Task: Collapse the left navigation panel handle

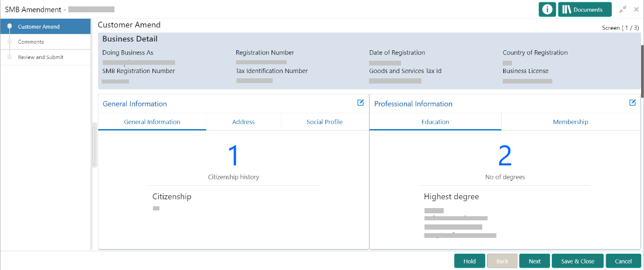Action: pyautogui.click(x=94, y=145)
